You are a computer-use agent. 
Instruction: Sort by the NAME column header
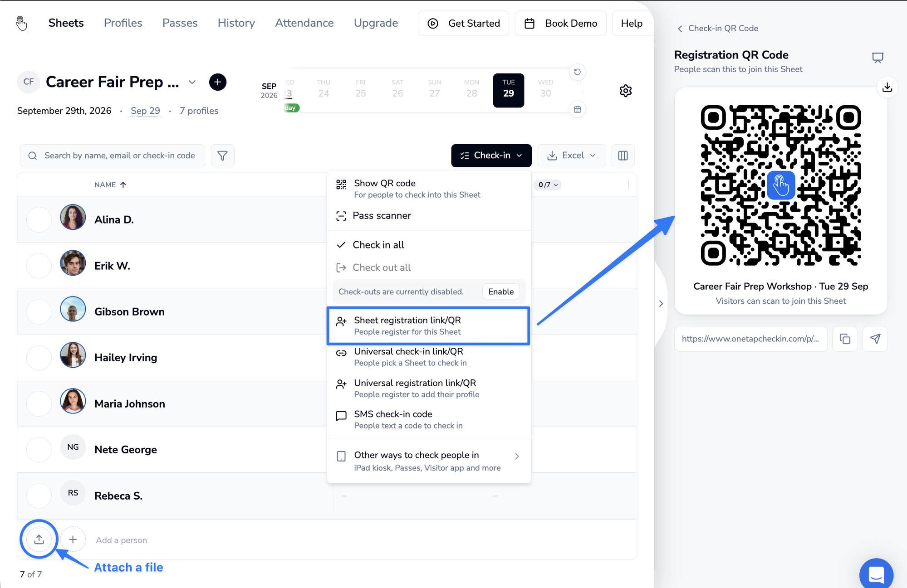[x=110, y=185]
